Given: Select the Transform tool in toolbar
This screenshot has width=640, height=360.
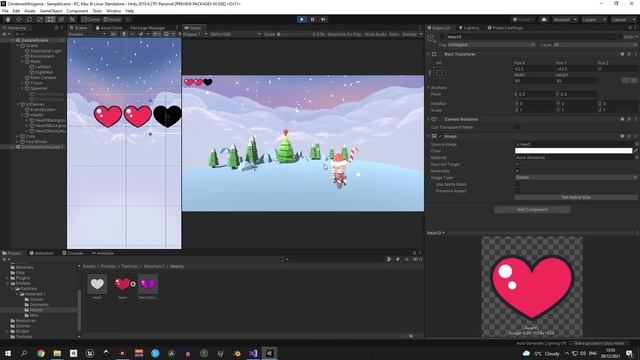Looking at the screenshot, I should coord(61,19).
